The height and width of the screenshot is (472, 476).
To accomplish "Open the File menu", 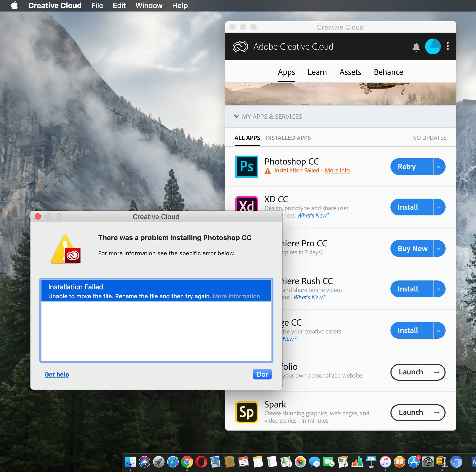I will 97,6.
